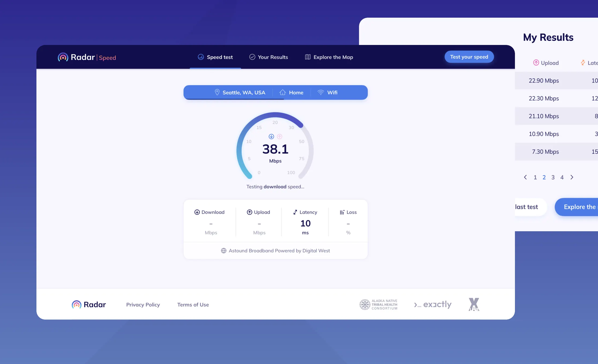
Task: Click the Test your speed button
Action: (x=469, y=57)
